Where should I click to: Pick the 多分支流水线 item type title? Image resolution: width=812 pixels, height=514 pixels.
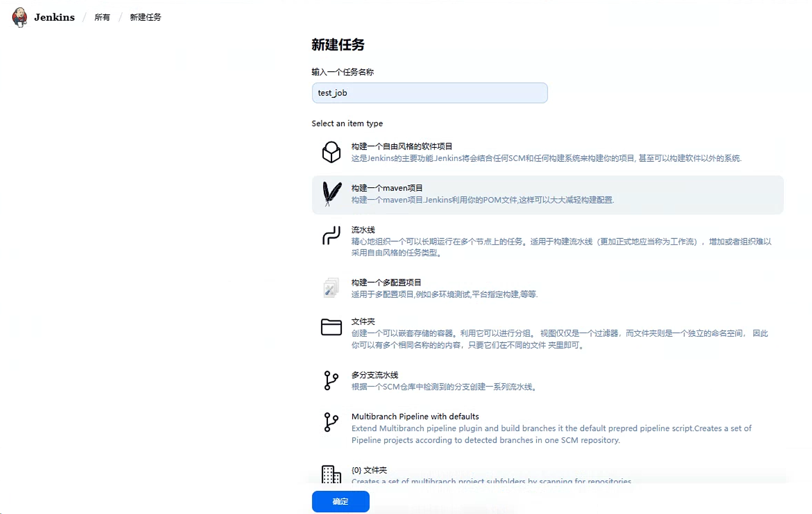click(x=375, y=375)
